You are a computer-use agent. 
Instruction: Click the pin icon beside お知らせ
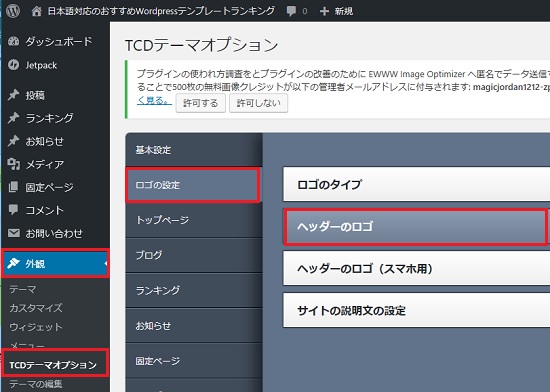pos(13,141)
